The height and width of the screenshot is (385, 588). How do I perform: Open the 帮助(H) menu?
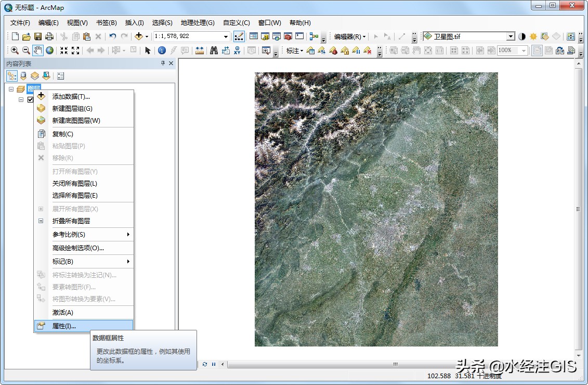click(300, 22)
